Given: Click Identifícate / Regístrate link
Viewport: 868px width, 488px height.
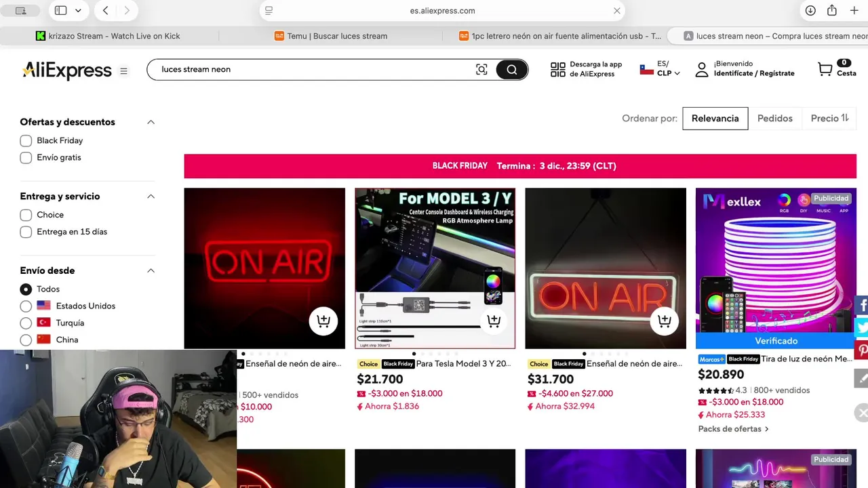Looking at the screenshot, I should pyautogui.click(x=754, y=73).
